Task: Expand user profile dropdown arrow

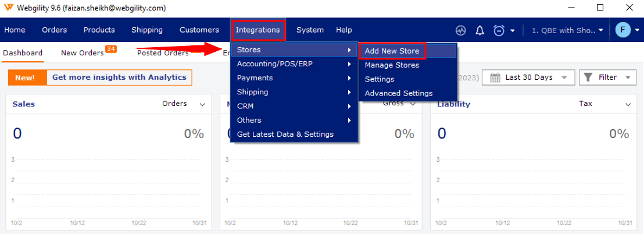Action: click(x=636, y=30)
